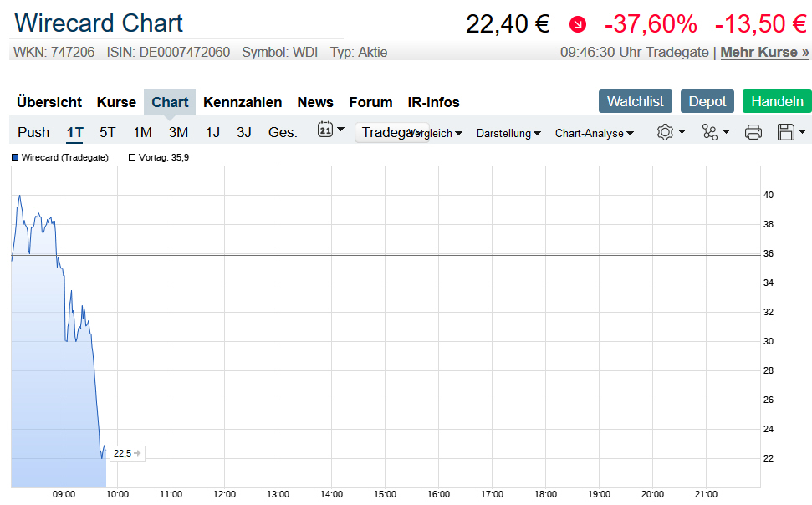812x505 pixels.
Task: Open the Chart-Analyse dropdown
Action: pyautogui.click(x=594, y=133)
